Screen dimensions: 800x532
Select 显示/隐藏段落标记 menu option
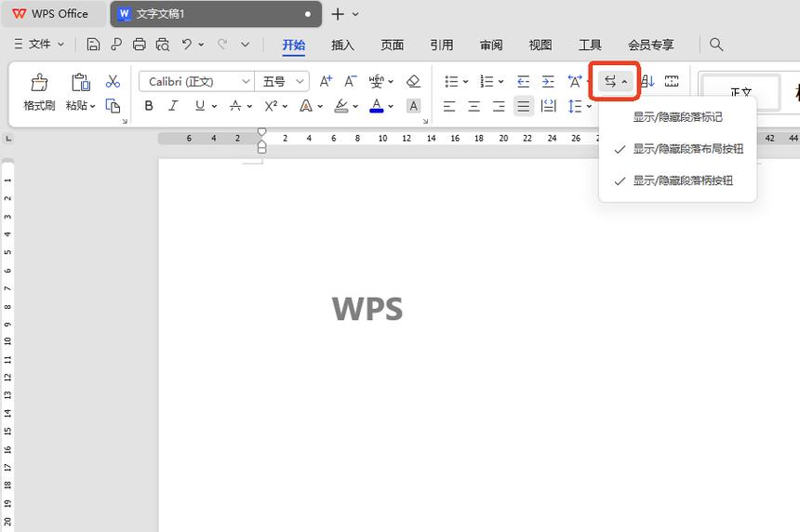[677, 117]
